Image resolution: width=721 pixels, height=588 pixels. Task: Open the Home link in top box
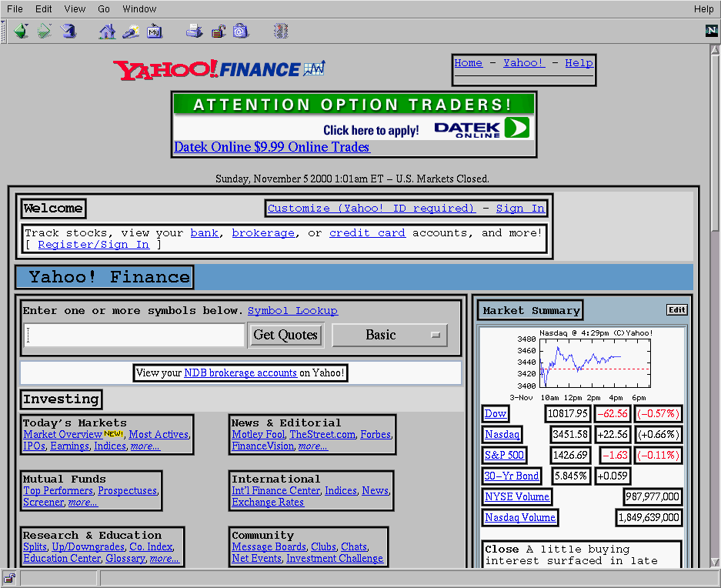pyautogui.click(x=468, y=62)
